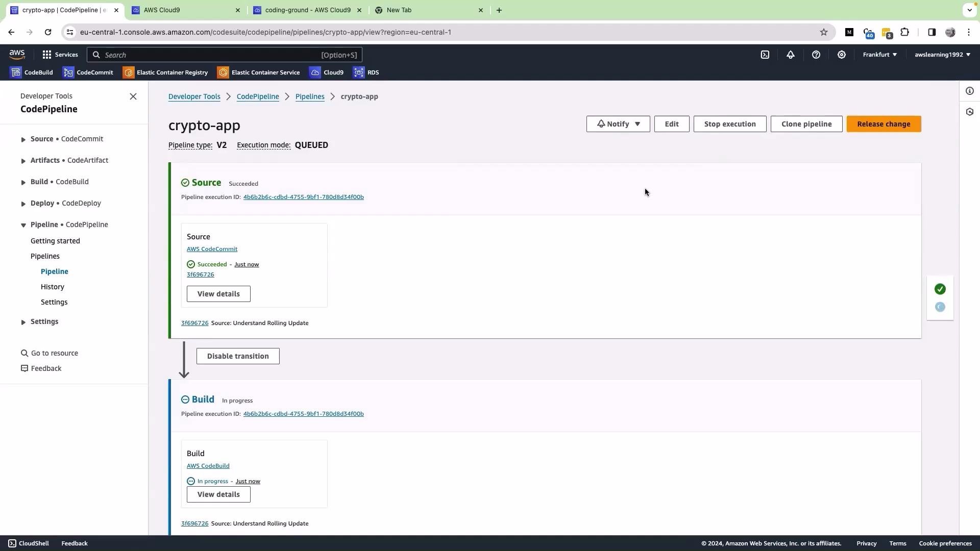Viewport: 980px width, 551px height.
Task: Open CloudShell from the footer
Action: tap(29, 543)
